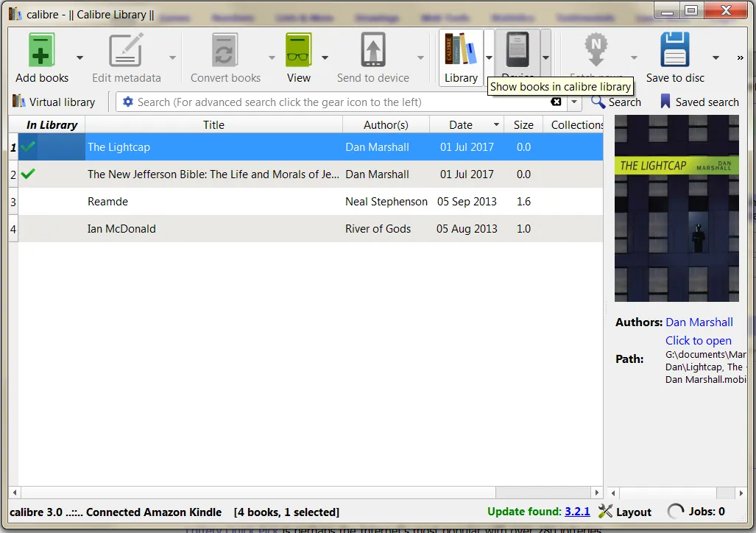This screenshot has width=756, height=533.
Task: Sort by the Author(s) column header
Action: point(386,125)
